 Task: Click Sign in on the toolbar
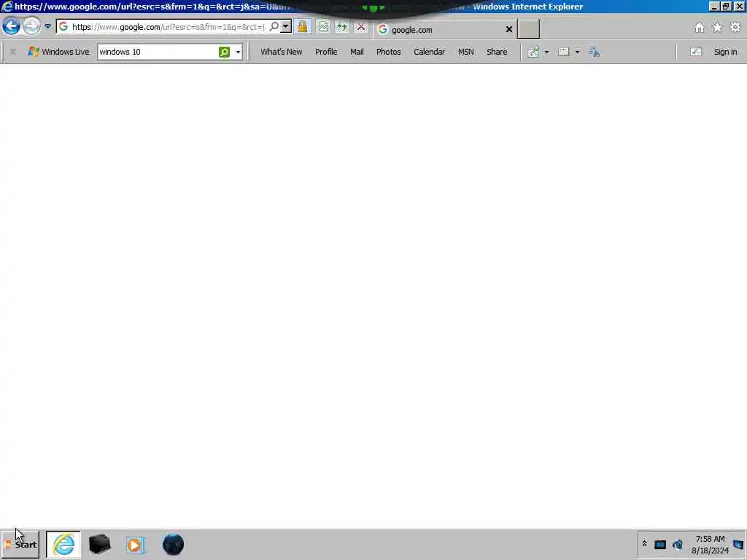point(725,52)
